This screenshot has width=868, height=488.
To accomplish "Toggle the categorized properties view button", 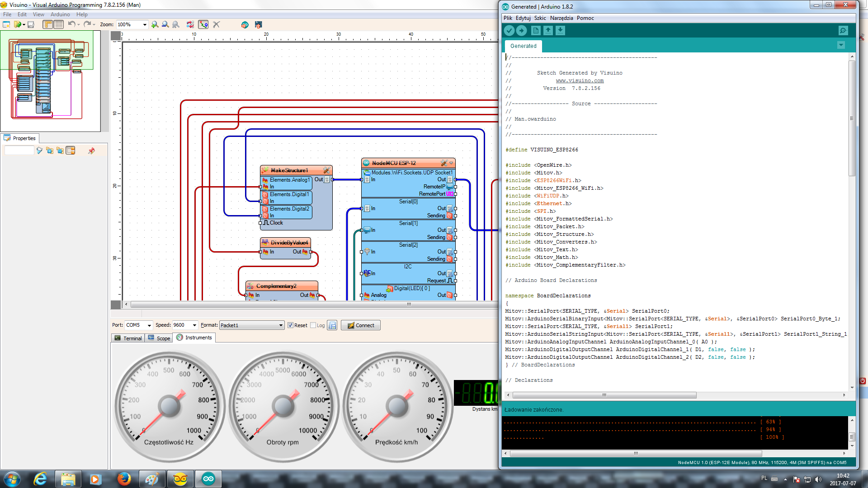I will click(x=71, y=150).
